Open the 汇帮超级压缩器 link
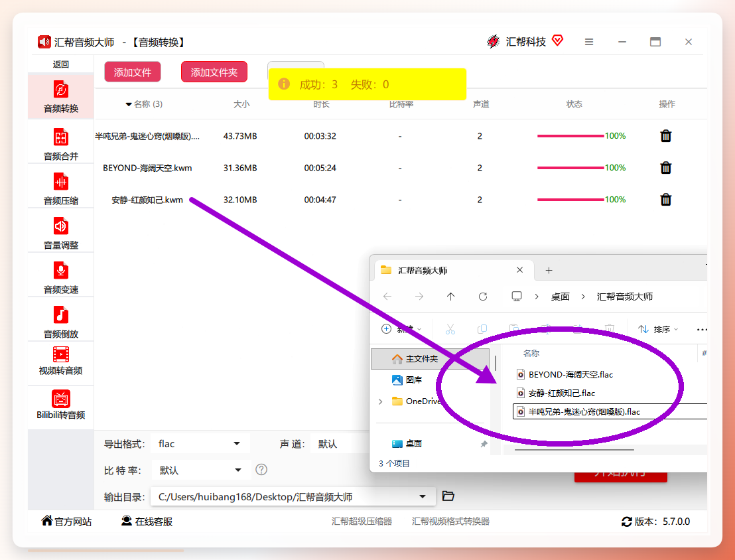This screenshot has width=735, height=560. [x=362, y=522]
